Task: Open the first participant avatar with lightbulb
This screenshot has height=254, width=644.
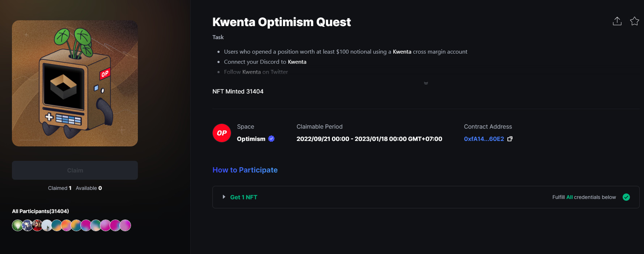Action: [x=17, y=225]
